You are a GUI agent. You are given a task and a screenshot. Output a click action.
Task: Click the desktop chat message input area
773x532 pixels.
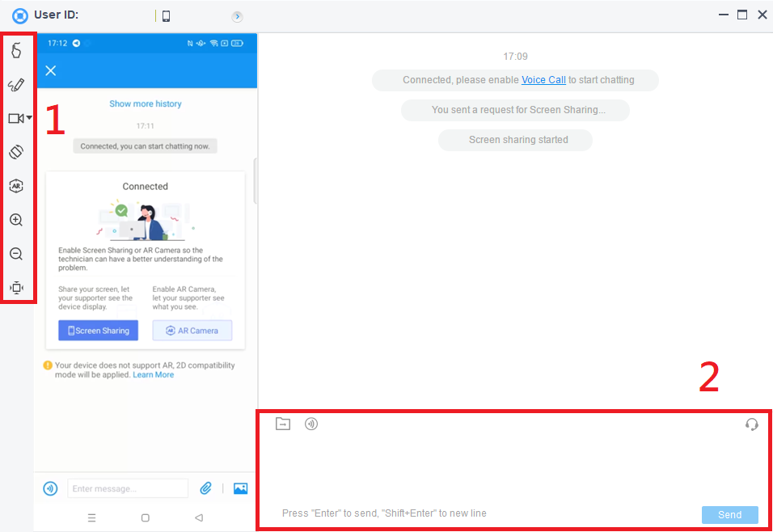click(x=513, y=468)
